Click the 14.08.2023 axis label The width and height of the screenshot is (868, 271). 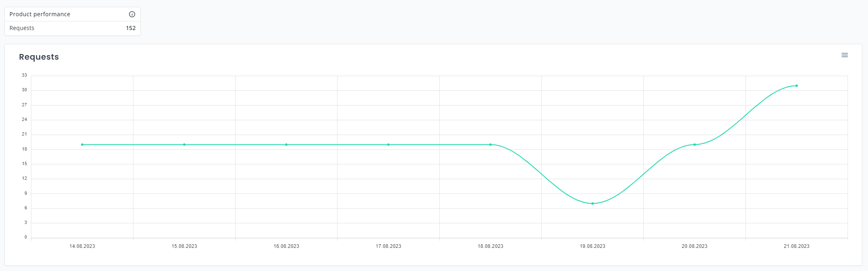tap(82, 246)
